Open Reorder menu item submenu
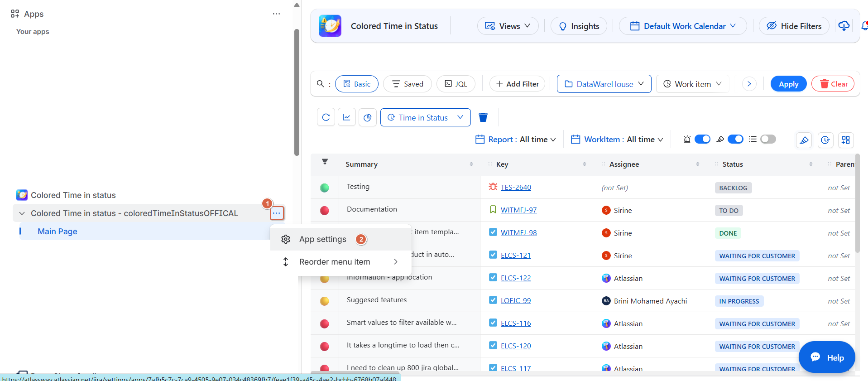The image size is (868, 381). [340, 262]
